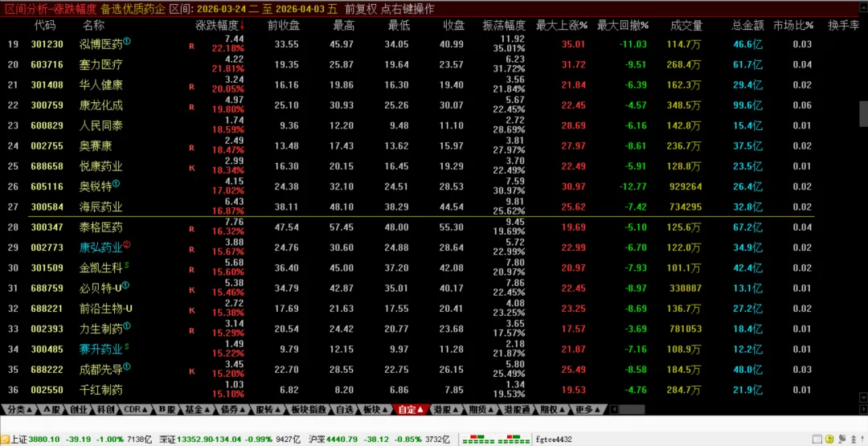868x446 pixels.
Task: Click the red ② badge next to 康弘药业
Action: [x=127, y=244]
